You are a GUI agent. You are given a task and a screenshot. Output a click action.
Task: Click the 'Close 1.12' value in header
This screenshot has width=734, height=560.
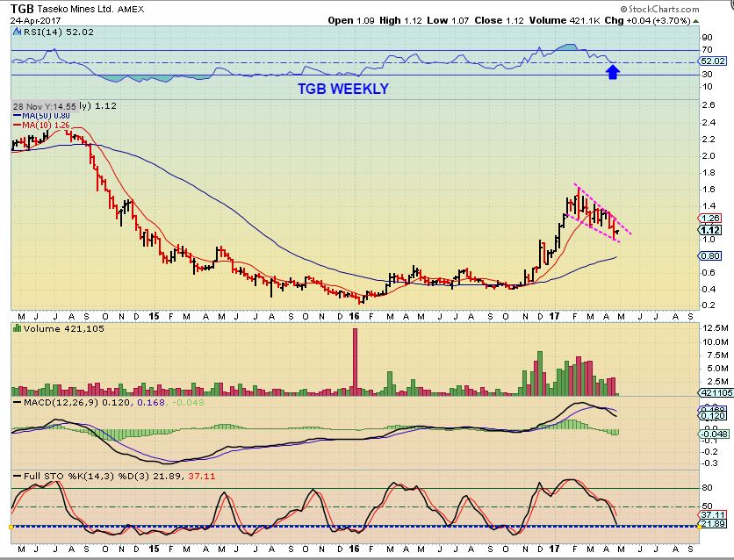pyautogui.click(x=499, y=20)
